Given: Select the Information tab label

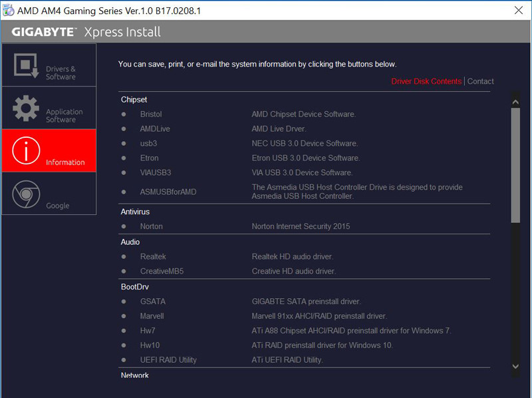Looking at the screenshot, I should point(65,162).
